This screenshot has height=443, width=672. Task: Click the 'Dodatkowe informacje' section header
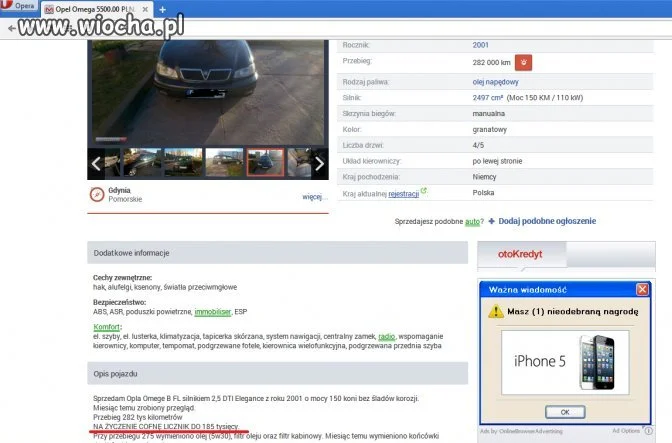pos(277,253)
